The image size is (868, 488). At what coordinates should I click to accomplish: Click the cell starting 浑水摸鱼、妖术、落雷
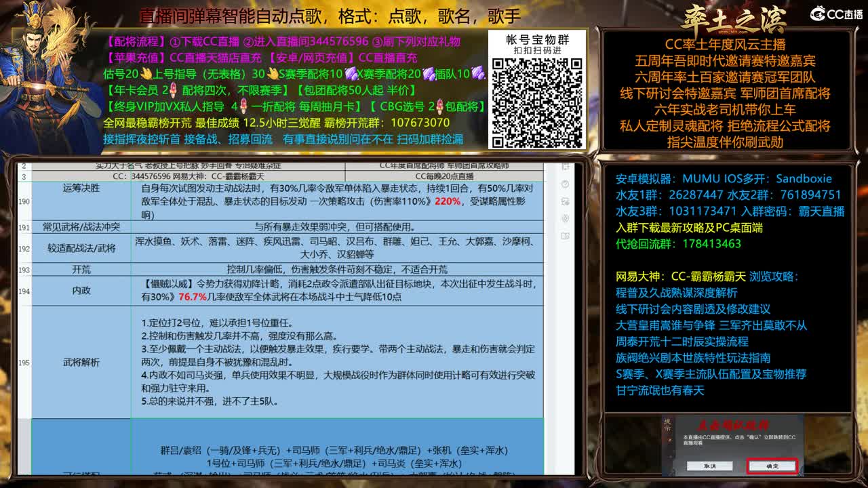pos(337,249)
